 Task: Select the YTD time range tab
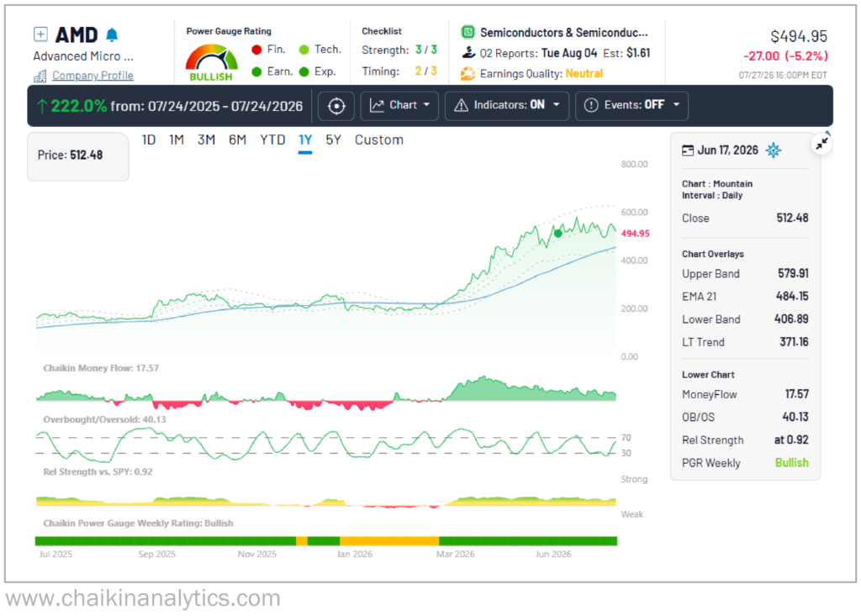(x=272, y=140)
